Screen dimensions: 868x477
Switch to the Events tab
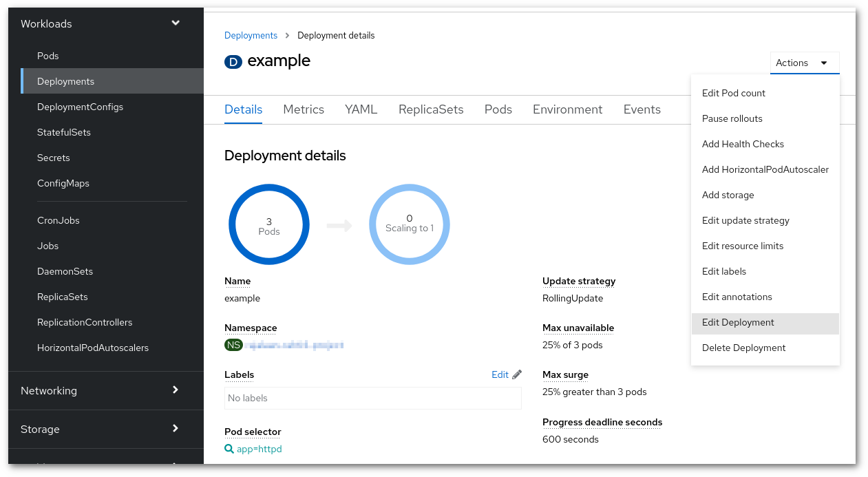click(x=642, y=109)
